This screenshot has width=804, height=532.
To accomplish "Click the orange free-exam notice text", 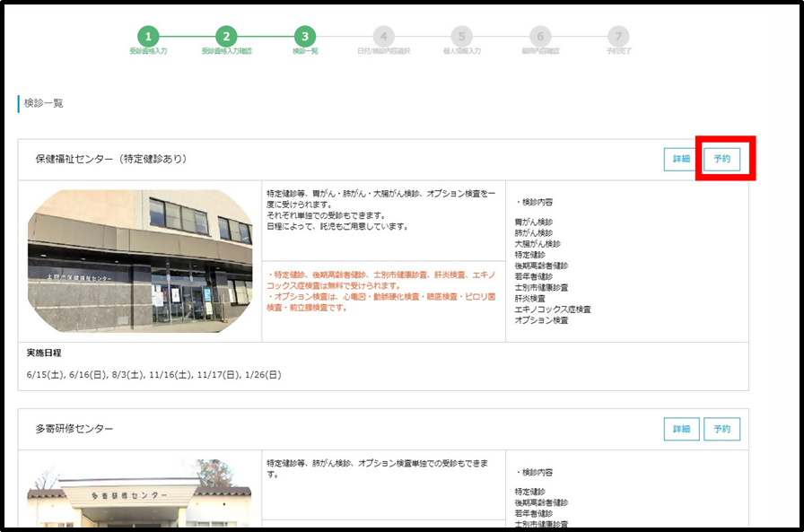I will pos(381,291).
